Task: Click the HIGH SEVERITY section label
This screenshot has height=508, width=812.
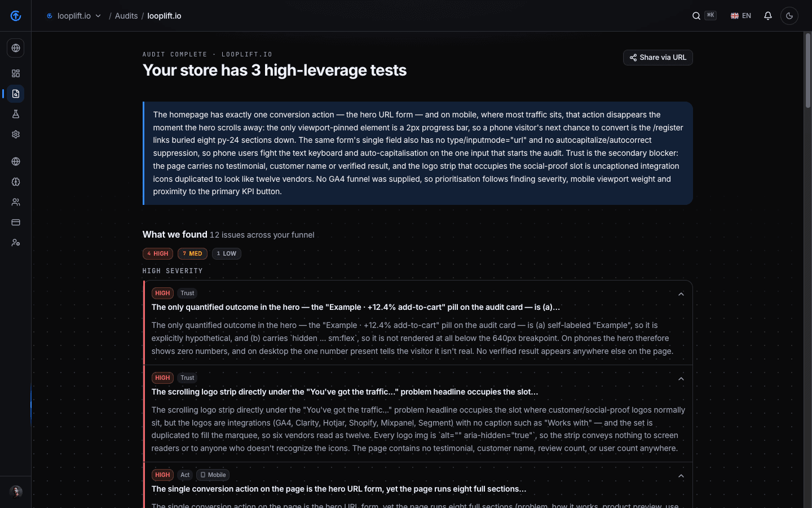Action: click(x=173, y=271)
